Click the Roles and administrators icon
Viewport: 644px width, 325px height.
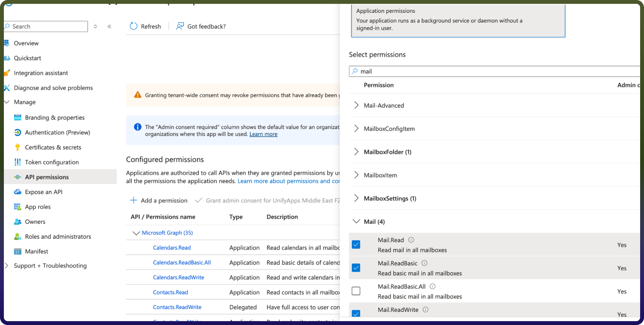pos(18,237)
